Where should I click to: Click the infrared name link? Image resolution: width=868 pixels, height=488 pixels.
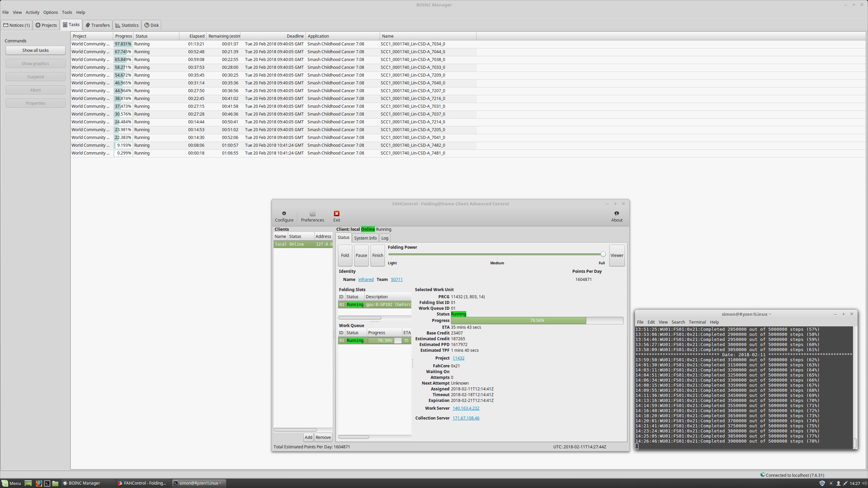[366, 280]
